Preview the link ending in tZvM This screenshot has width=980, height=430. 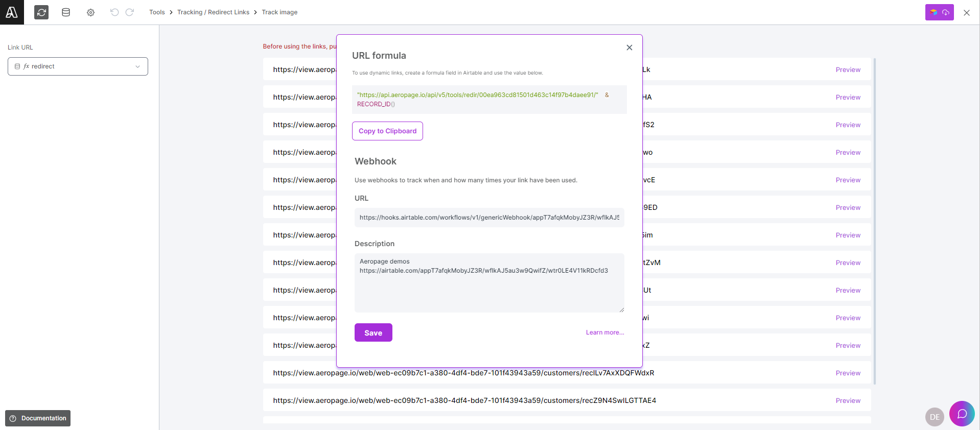pos(848,263)
